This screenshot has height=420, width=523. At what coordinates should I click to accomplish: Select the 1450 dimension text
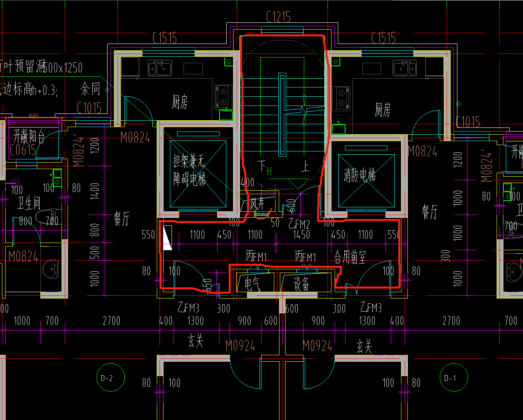pos(301,235)
